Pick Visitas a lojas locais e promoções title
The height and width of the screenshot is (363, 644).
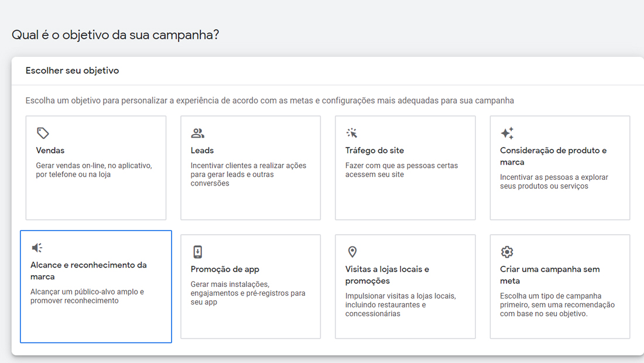click(387, 275)
